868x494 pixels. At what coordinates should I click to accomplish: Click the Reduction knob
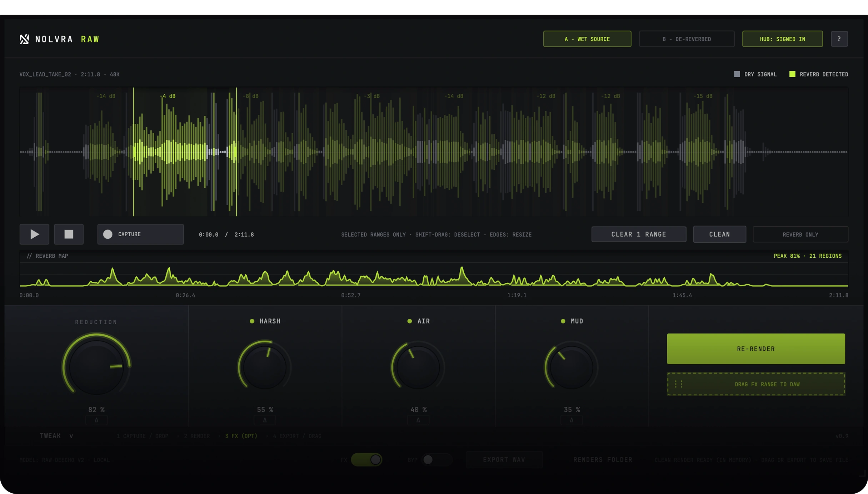[x=96, y=367]
